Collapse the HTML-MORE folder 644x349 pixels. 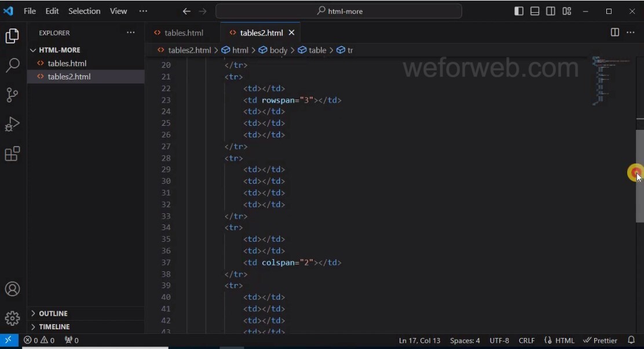click(x=59, y=50)
